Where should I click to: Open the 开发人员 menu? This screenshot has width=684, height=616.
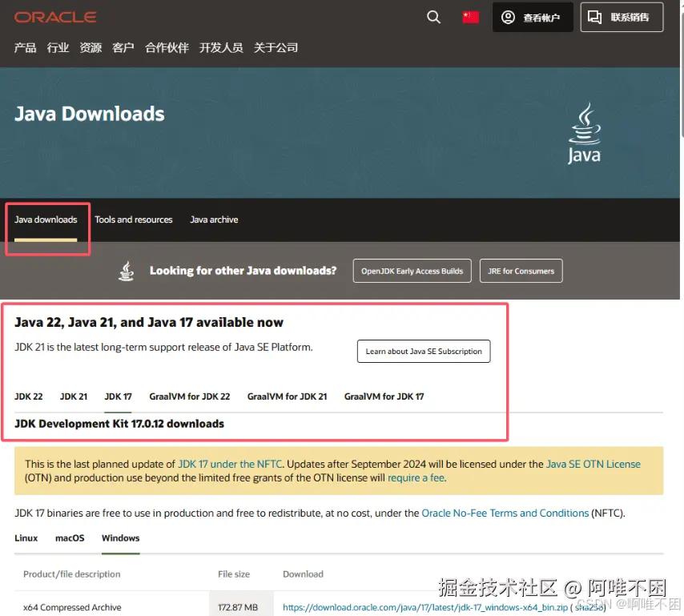[221, 47]
